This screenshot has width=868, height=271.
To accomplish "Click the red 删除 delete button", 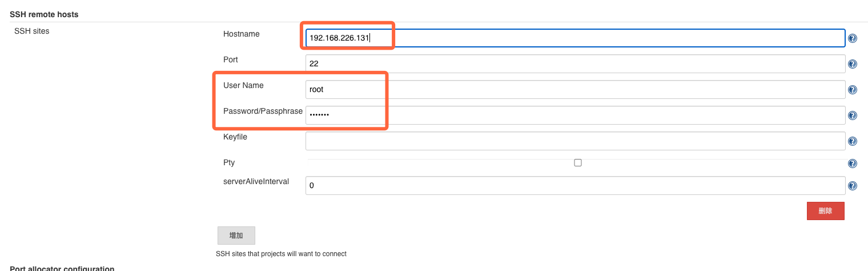I will [x=825, y=211].
